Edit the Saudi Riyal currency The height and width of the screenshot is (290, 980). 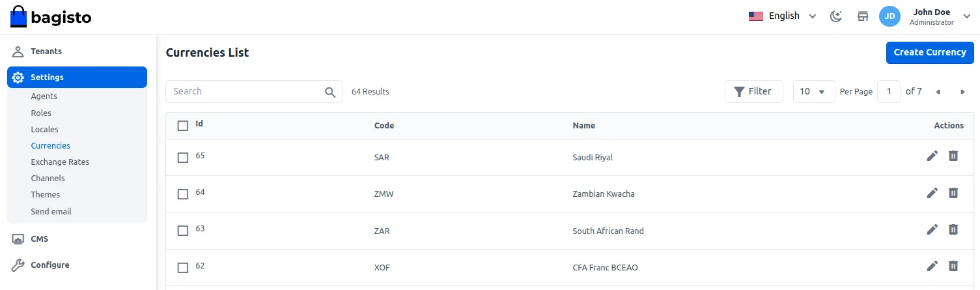tap(932, 156)
